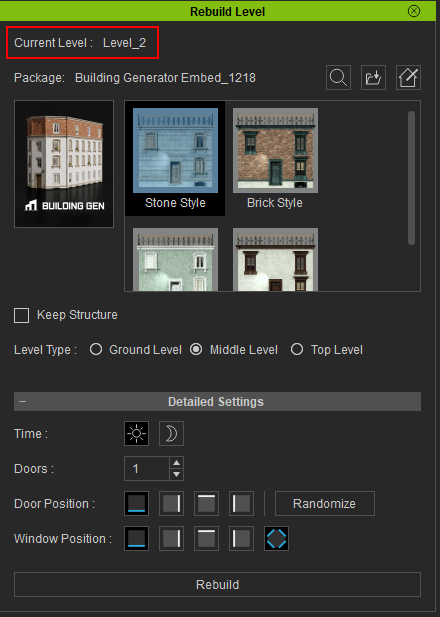Select the Top Level radio button
440x617 pixels.
tap(297, 349)
